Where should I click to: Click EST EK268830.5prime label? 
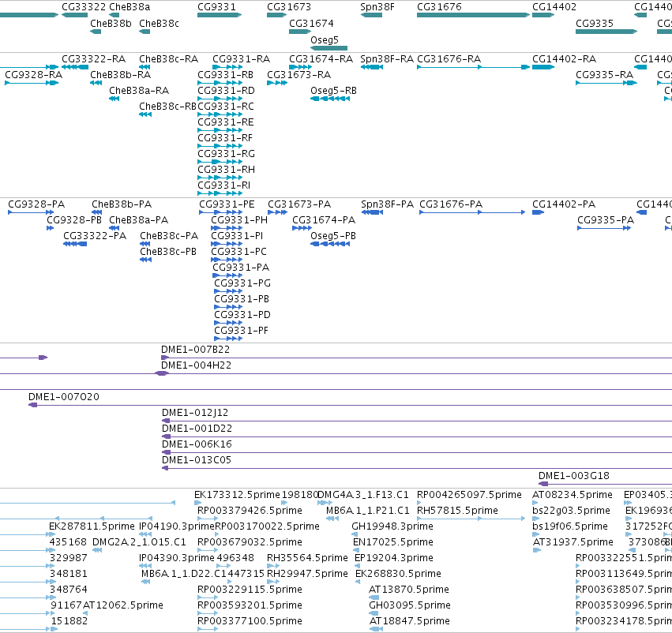tap(398, 575)
